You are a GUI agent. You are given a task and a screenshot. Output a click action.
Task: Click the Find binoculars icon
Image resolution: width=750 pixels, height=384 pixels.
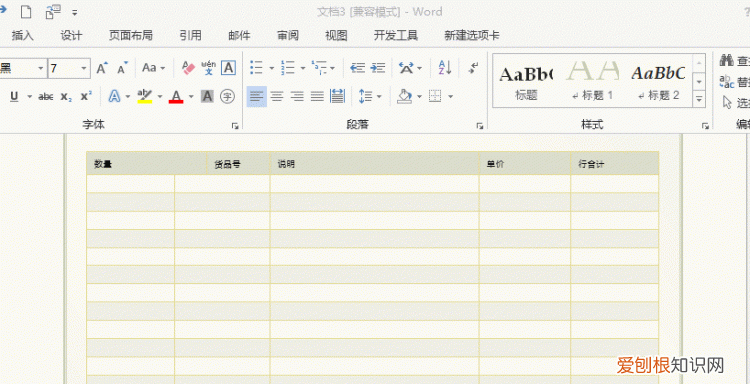point(727,61)
